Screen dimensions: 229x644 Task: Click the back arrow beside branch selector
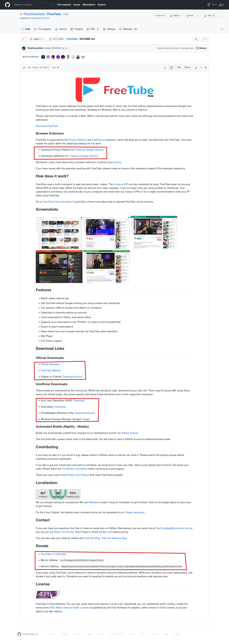point(24,39)
